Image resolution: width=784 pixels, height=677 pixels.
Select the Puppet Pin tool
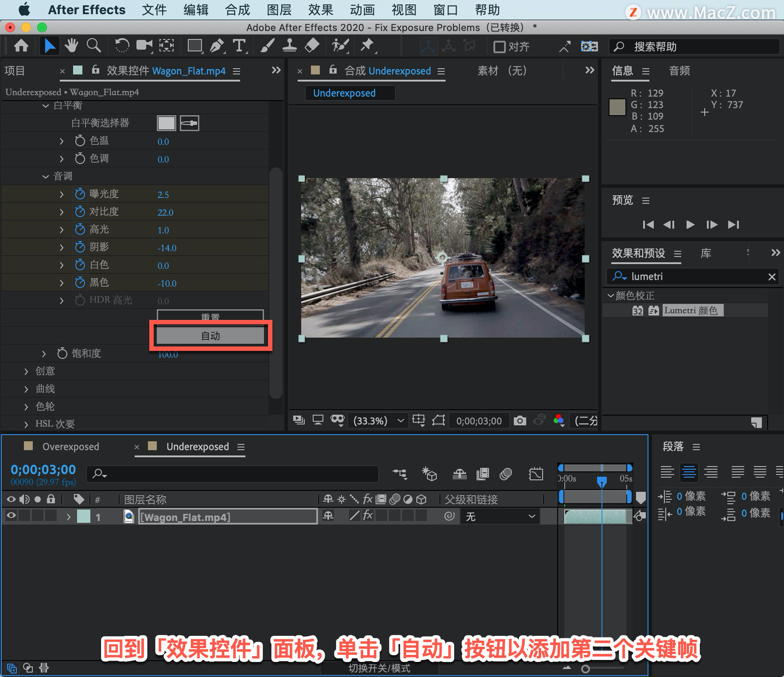(x=367, y=46)
